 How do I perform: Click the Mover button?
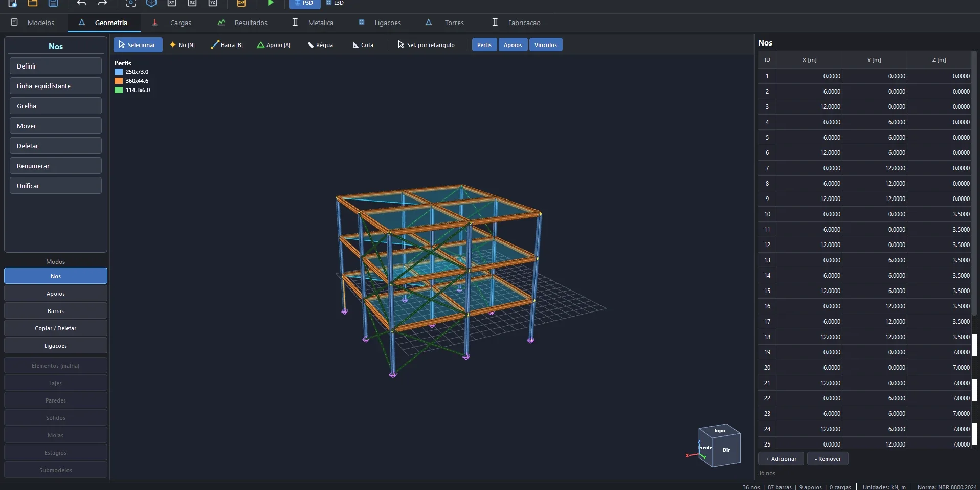[56, 126]
